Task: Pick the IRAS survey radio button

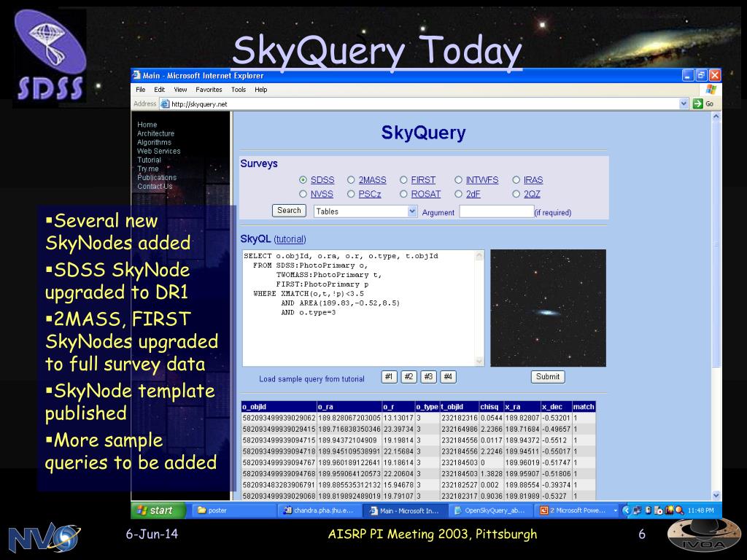Action: 516,180
